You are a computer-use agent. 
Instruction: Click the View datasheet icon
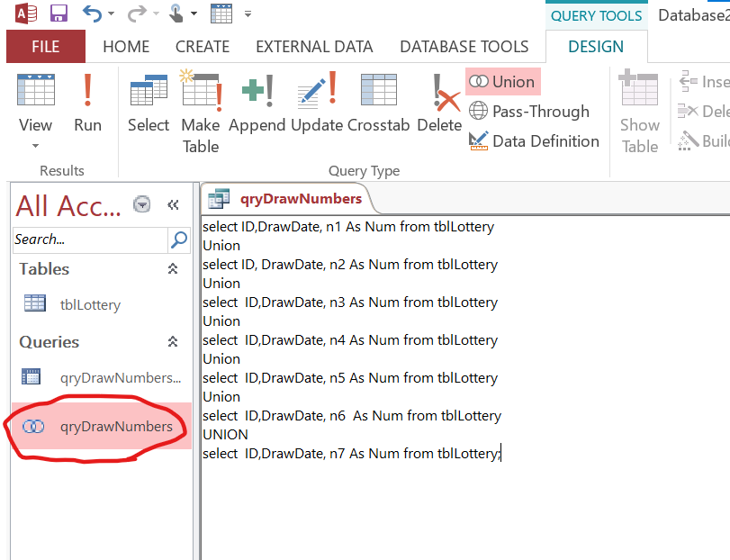point(36,90)
